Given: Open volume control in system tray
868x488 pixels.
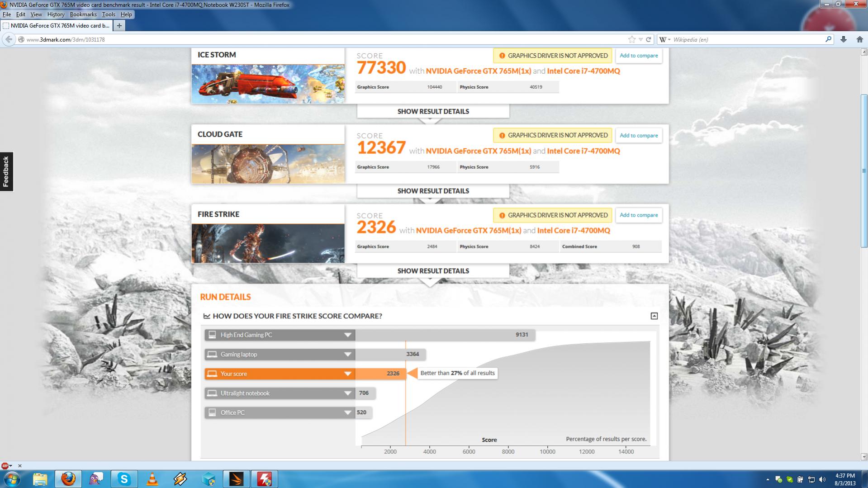Looking at the screenshot, I should [x=822, y=479].
